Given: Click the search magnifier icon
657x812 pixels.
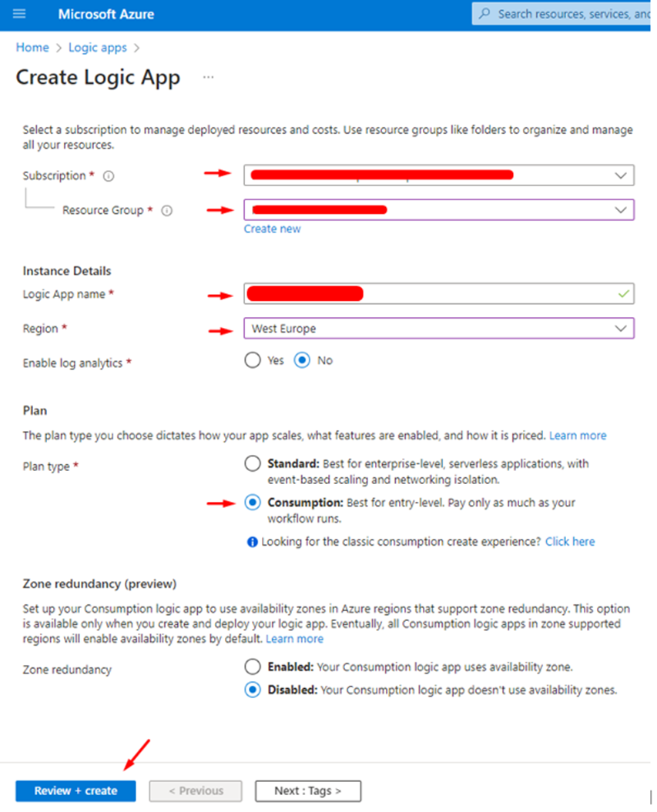Looking at the screenshot, I should [484, 14].
